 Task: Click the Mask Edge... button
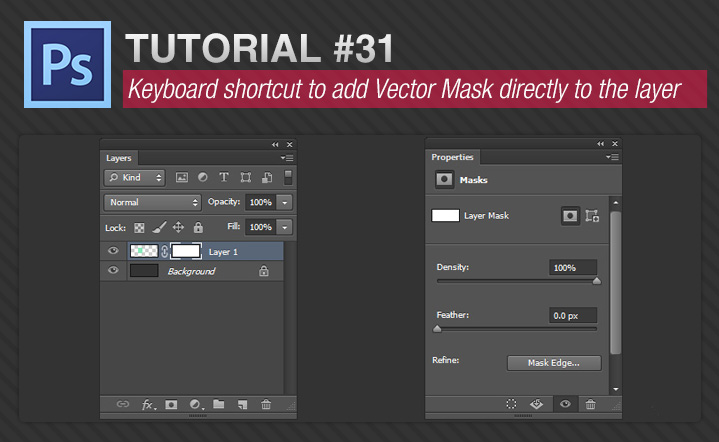pos(553,363)
